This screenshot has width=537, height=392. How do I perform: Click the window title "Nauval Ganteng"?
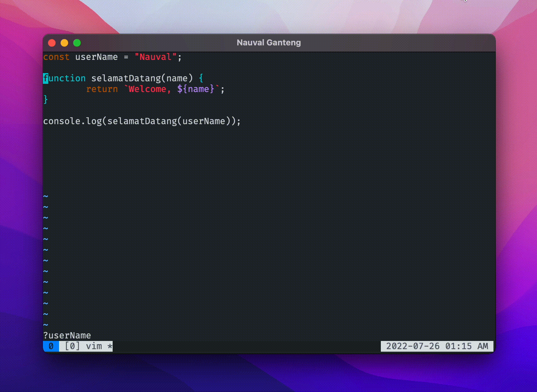click(269, 43)
